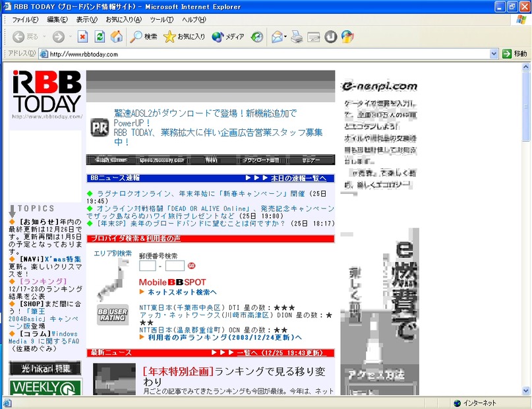Click Windows flag logo in menu bar
This screenshot has height=409, width=532.
coord(521,20)
